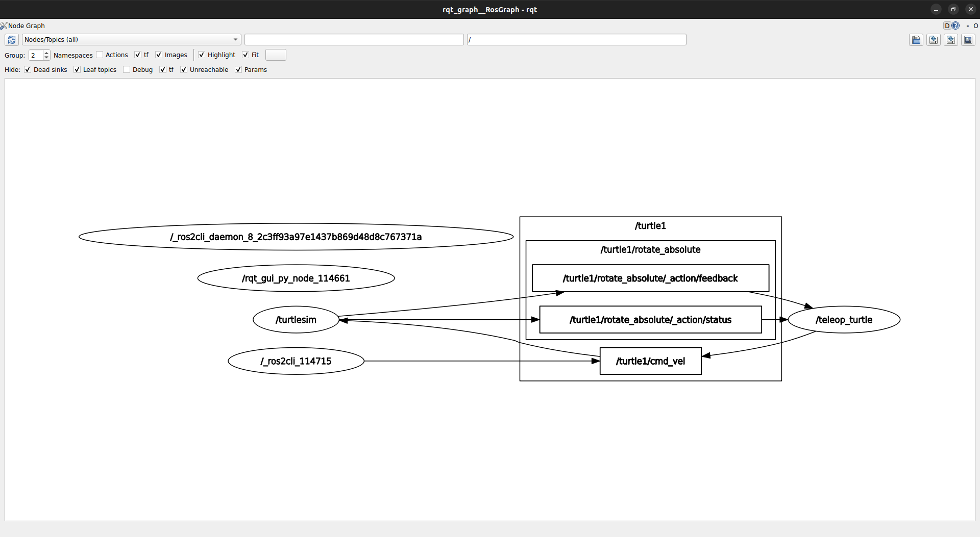Uncheck Hide Dead sinks
The width and height of the screenshot is (980, 537).
28,69
